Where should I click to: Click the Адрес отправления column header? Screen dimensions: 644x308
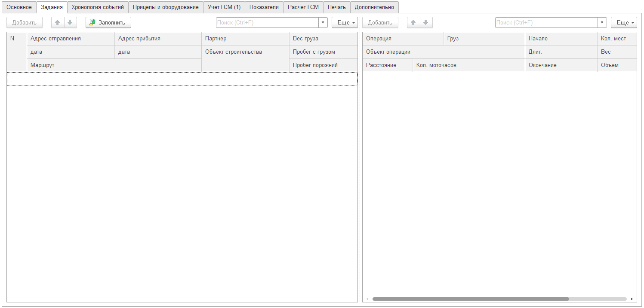click(71, 39)
